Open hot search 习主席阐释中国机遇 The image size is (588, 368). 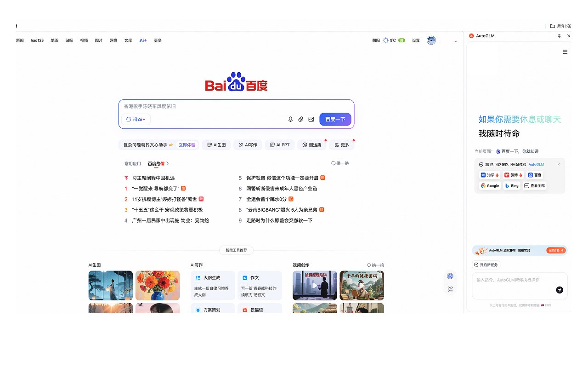tap(153, 178)
